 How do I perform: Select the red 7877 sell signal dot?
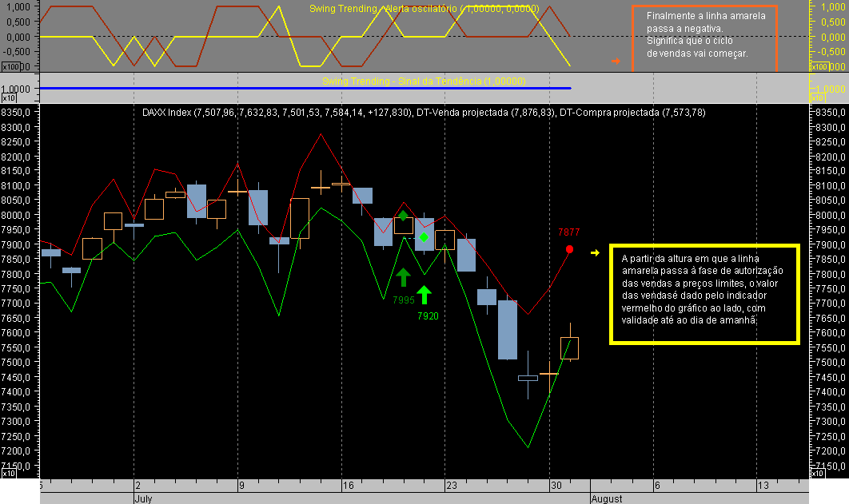coord(569,248)
